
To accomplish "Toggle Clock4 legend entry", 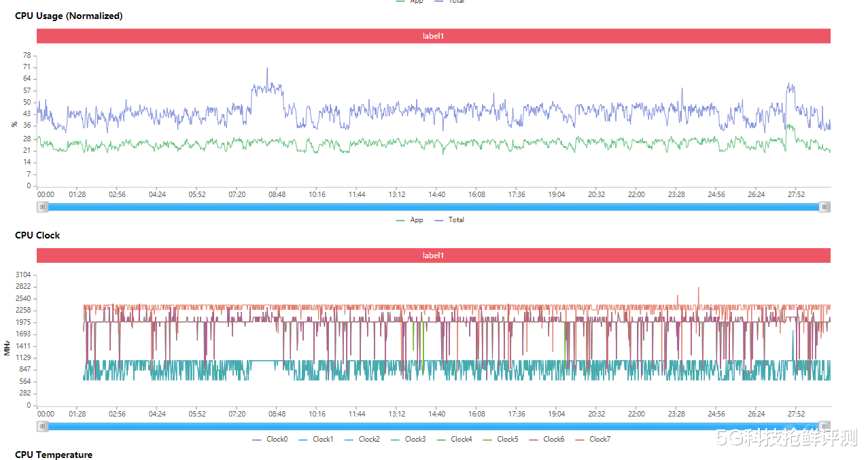I will pos(454,440).
